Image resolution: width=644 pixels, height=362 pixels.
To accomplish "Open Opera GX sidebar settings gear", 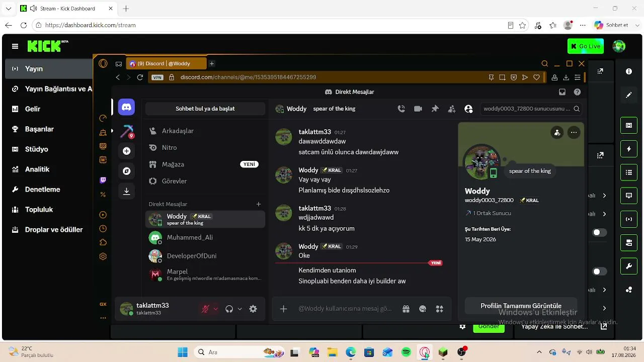I will tap(103, 256).
